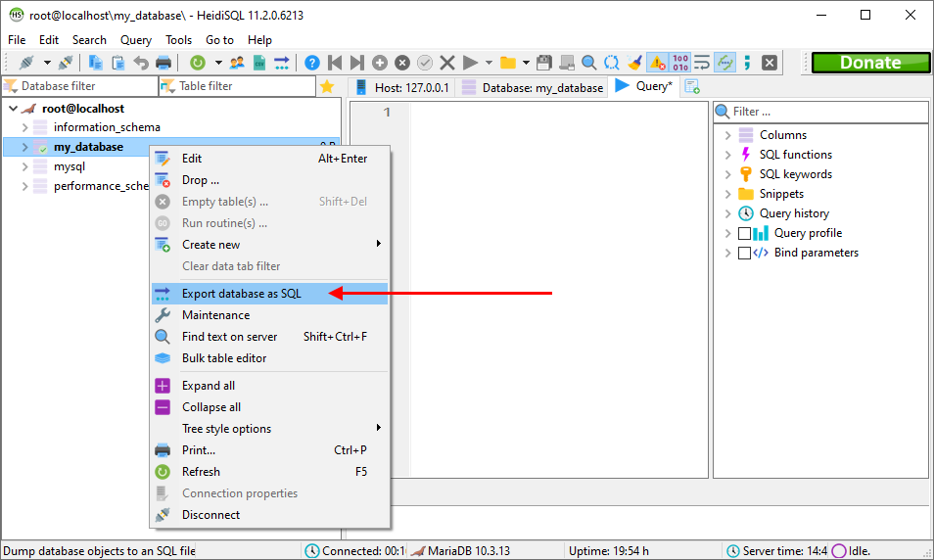Screen dimensions: 934x560
Task: Click the Database filter input
Action: [x=80, y=86]
